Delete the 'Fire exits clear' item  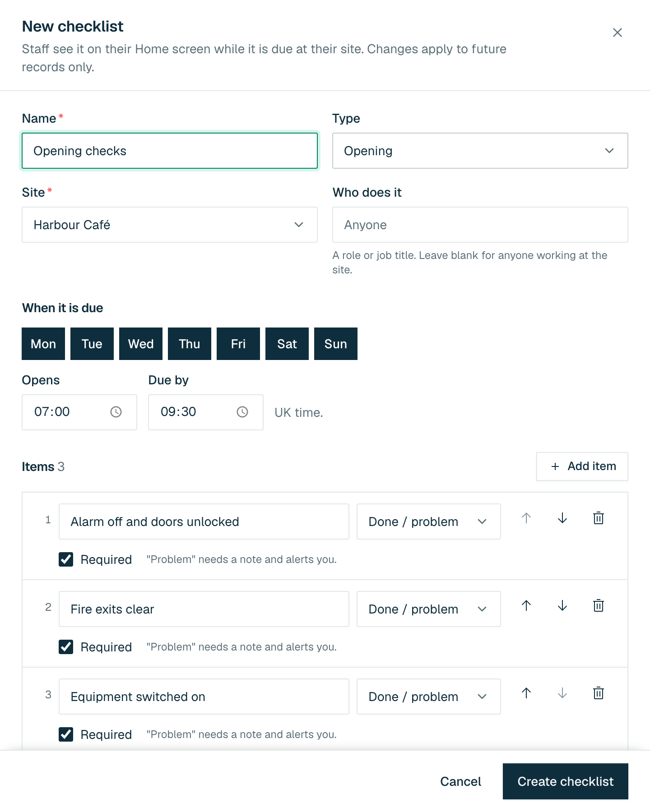(x=599, y=605)
